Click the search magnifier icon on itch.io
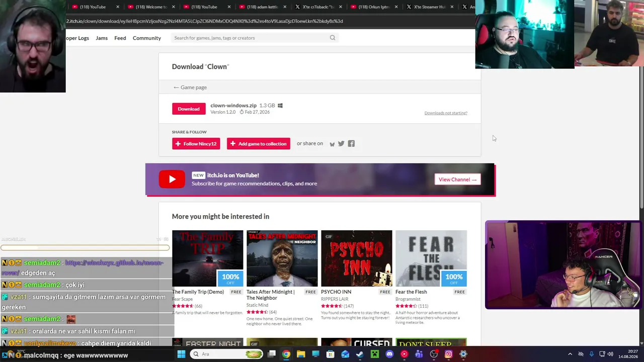The width and height of the screenshot is (644, 362). click(x=333, y=38)
